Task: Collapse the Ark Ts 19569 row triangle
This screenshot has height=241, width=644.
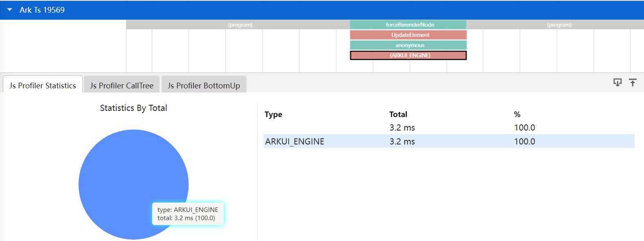Action: click(x=10, y=10)
